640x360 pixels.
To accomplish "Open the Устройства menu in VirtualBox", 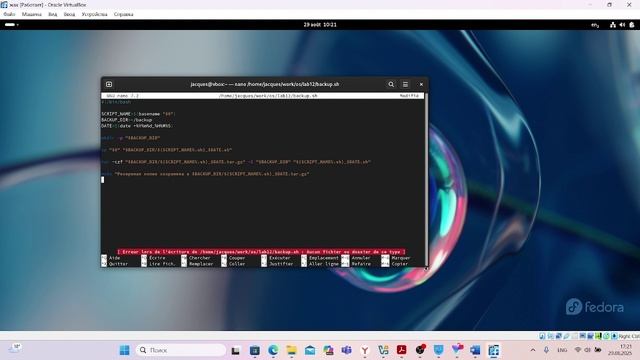I will [x=94, y=14].
